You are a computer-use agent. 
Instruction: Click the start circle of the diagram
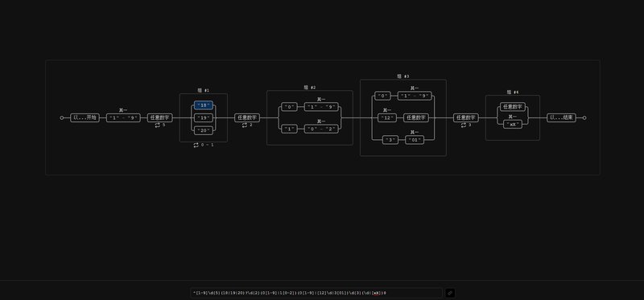tap(62, 117)
